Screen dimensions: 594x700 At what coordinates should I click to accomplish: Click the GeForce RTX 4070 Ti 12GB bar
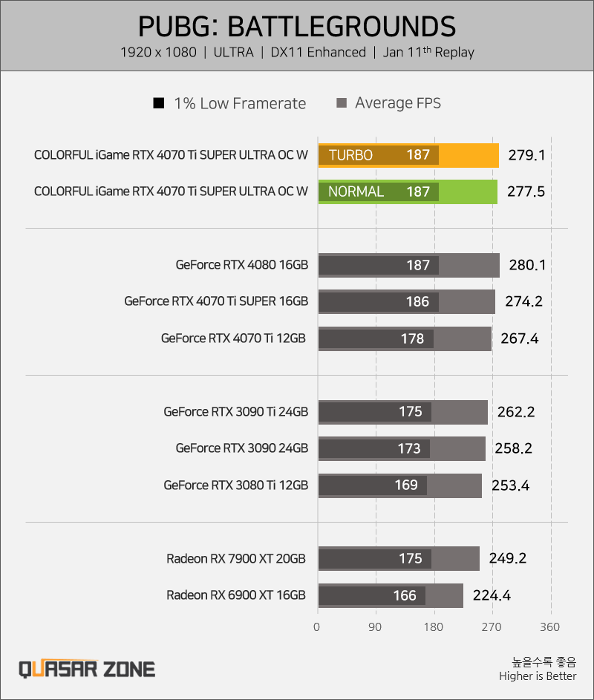[x=405, y=338]
